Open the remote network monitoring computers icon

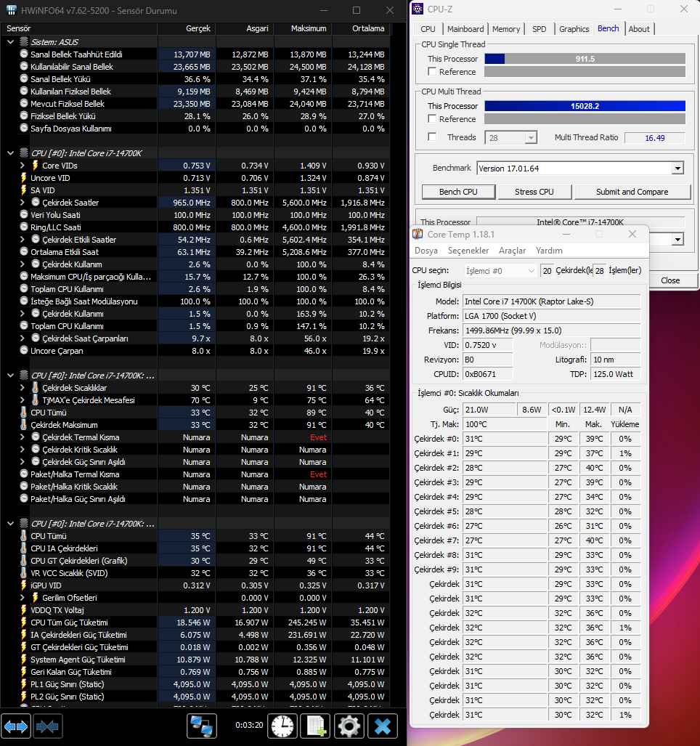coord(202,726)
